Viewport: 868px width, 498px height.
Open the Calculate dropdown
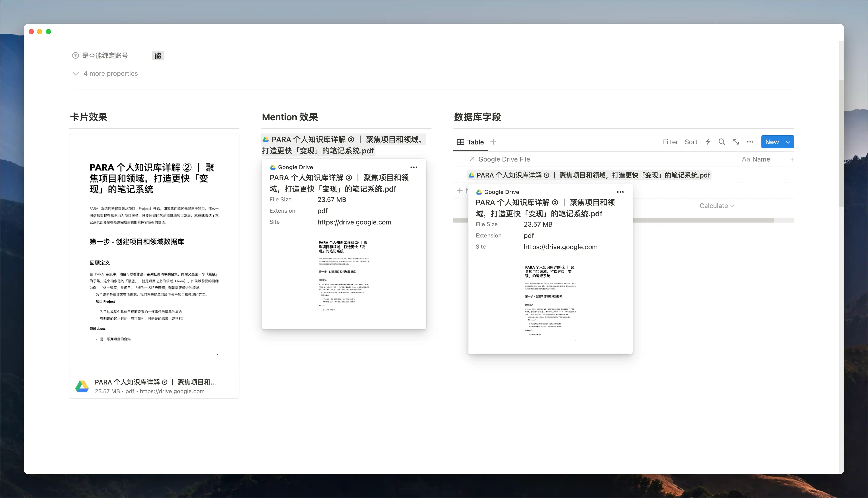point(717,205)
